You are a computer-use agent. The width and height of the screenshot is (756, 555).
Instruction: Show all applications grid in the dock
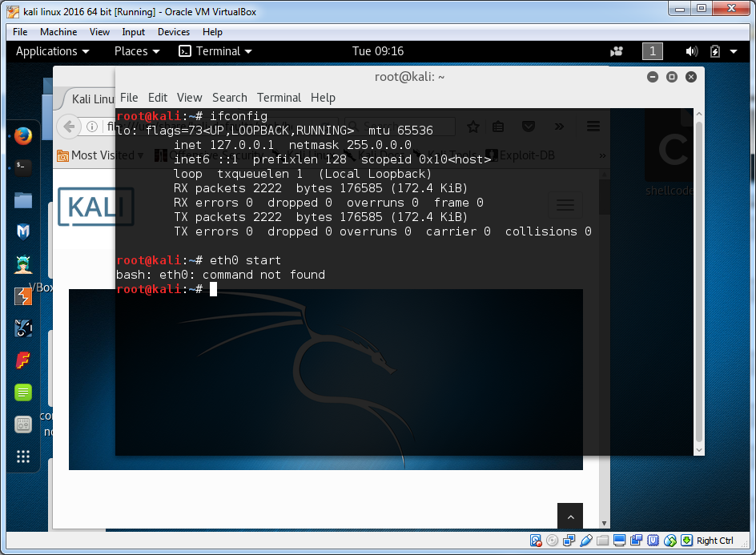click(x=22, y=456)
